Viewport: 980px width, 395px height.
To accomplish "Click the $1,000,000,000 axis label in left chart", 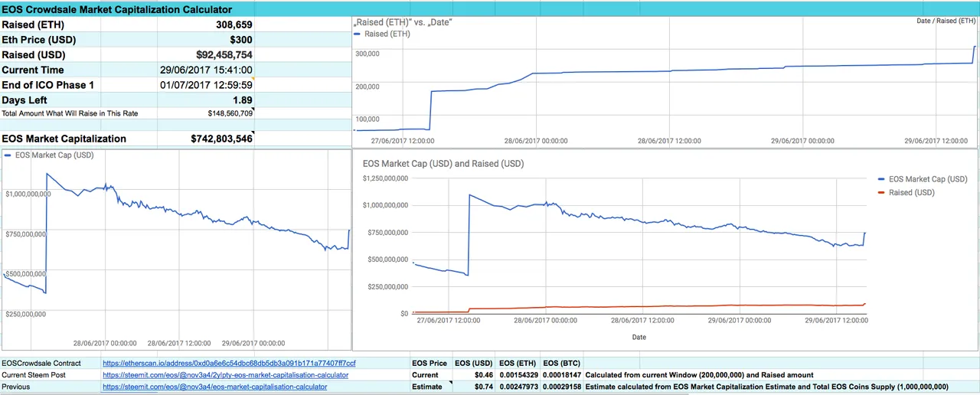I will click(28, 194).
